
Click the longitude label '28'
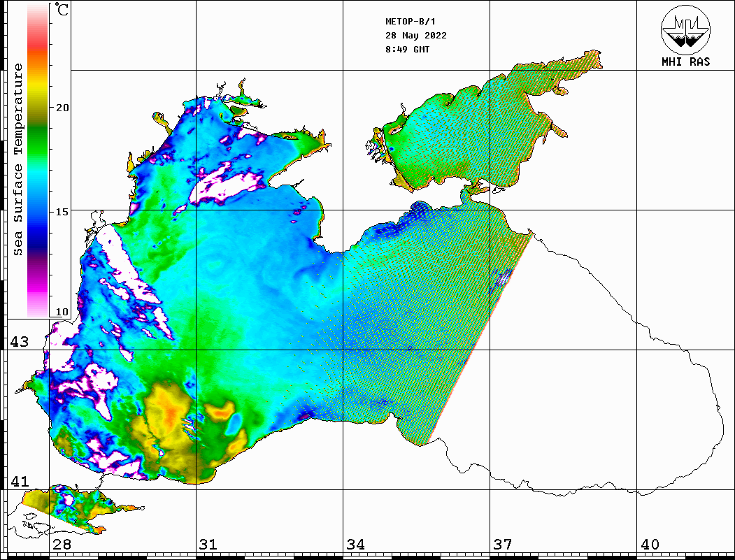(62, 545)
